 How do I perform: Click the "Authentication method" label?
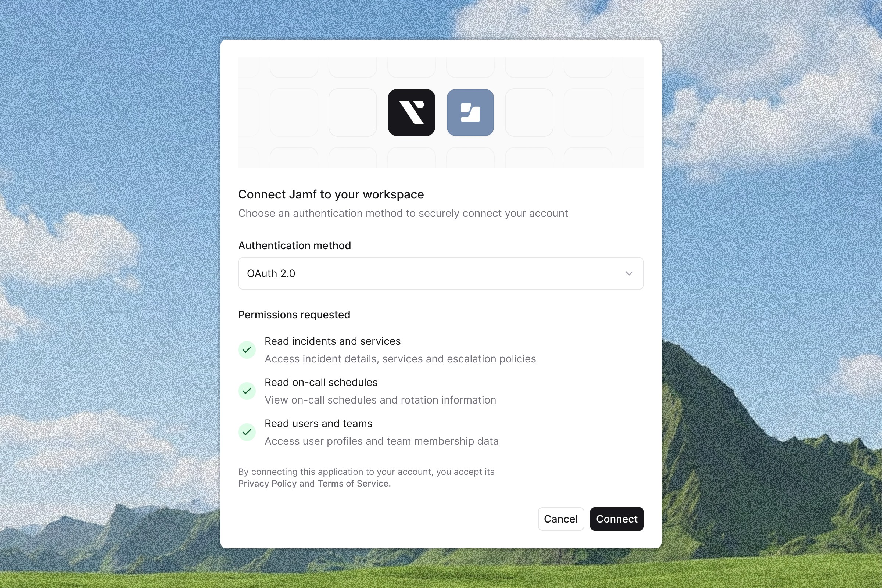pos(295,245)
